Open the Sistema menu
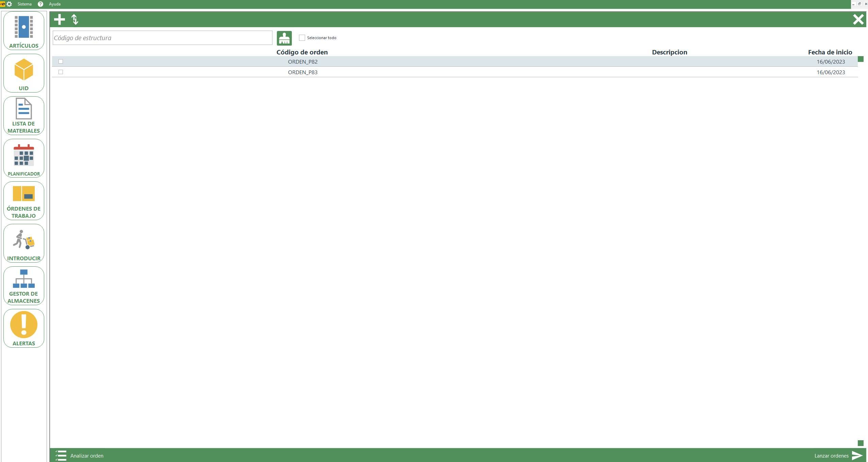The height and width of the screenshot is (462, 868). [24, 4]
